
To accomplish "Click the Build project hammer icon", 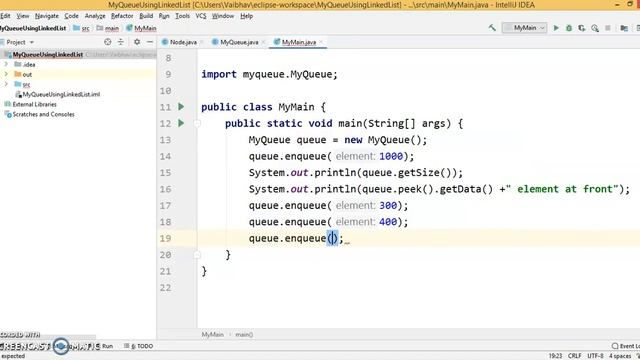I will click(492, 28).
